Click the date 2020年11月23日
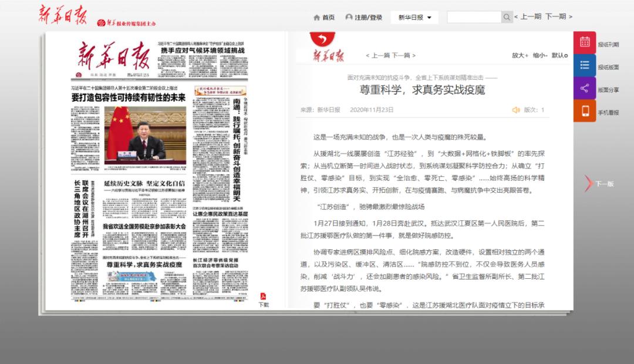Screen dimensions: 634x364 [372, 110]
